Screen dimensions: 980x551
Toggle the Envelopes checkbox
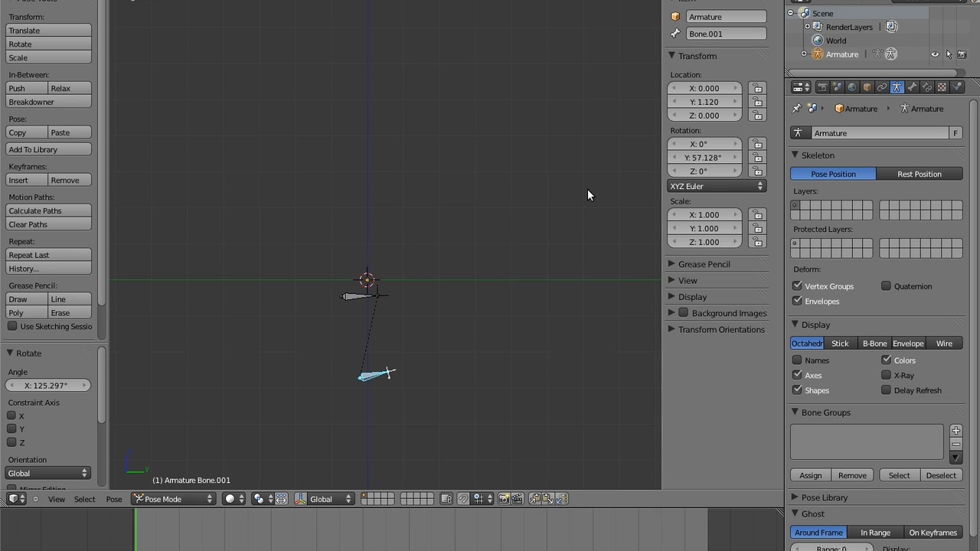[x=797, y=301]
